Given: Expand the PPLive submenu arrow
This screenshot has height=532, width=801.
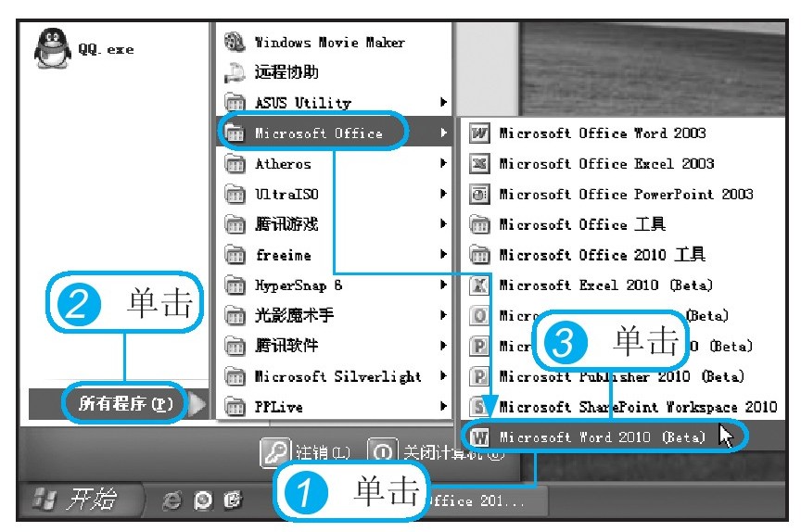Looking at the screenshot, I should pyautogui.click(x=443, y=406).
